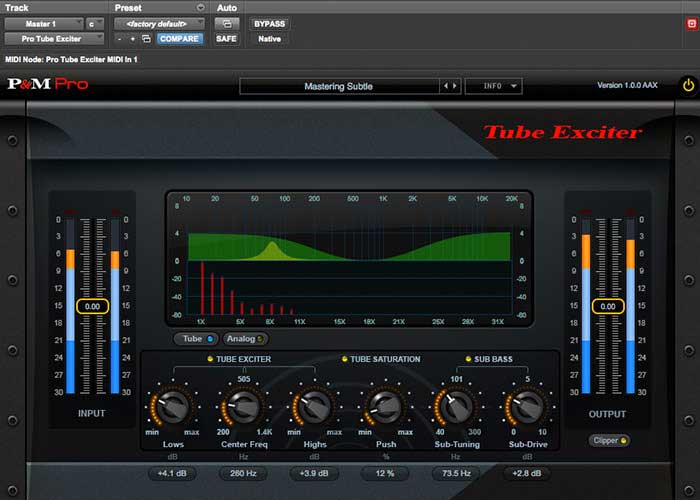Click the MIDI Node: Pro Tube Exciter text
700x500 pixels.
pos(71,59)
